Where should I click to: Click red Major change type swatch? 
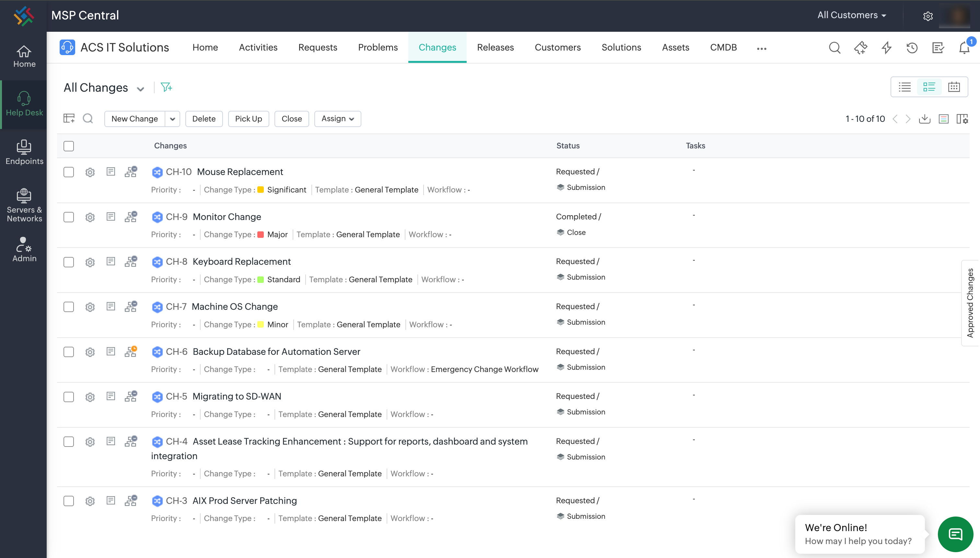261,235
